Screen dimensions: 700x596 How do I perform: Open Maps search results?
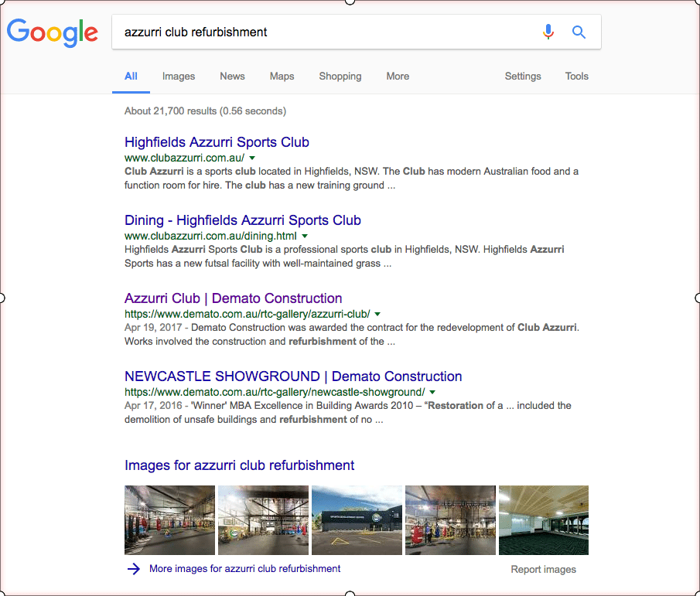(x=282, y=76)
